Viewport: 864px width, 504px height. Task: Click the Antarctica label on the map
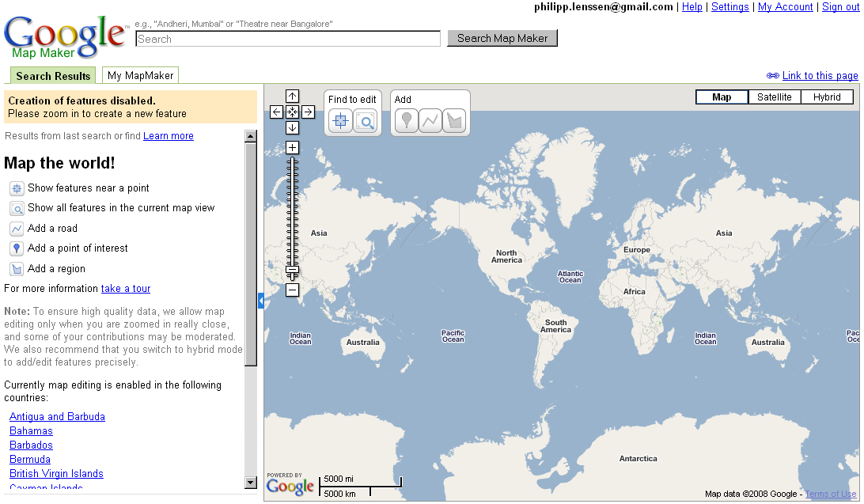(x=638, y=458)
